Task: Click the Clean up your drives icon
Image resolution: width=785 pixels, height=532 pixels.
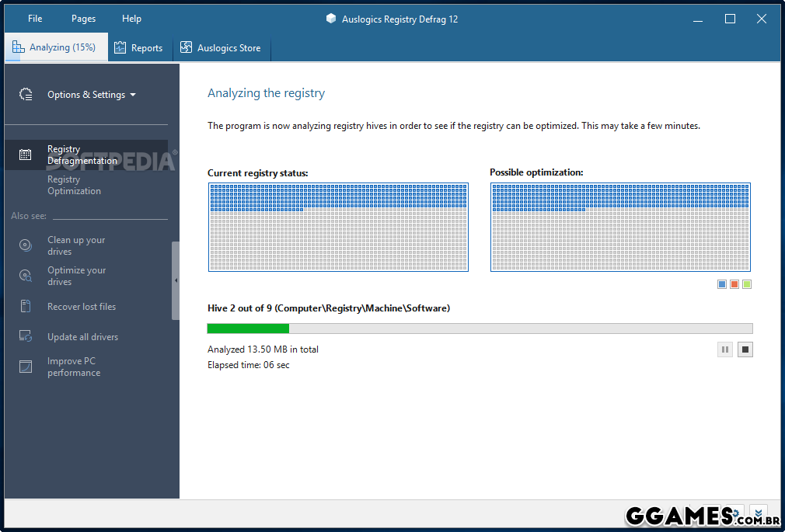Action: (x=26, y=245)
